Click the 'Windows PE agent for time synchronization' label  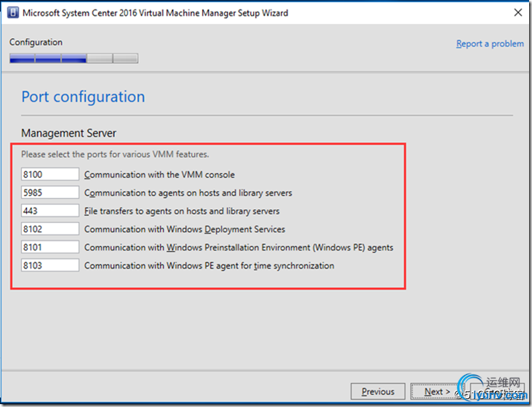coord(210,266)
